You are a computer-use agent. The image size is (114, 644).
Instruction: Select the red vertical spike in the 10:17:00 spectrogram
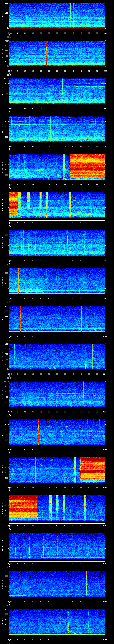86,621
